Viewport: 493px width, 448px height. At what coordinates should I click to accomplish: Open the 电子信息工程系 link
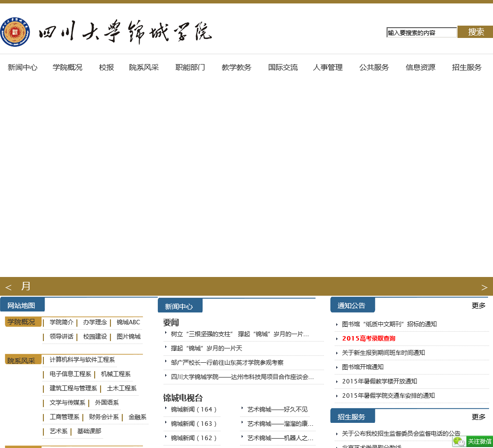point(70,374)
